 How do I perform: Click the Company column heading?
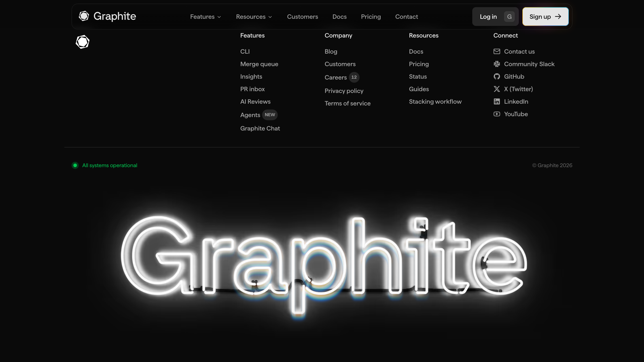coord(338,36)
